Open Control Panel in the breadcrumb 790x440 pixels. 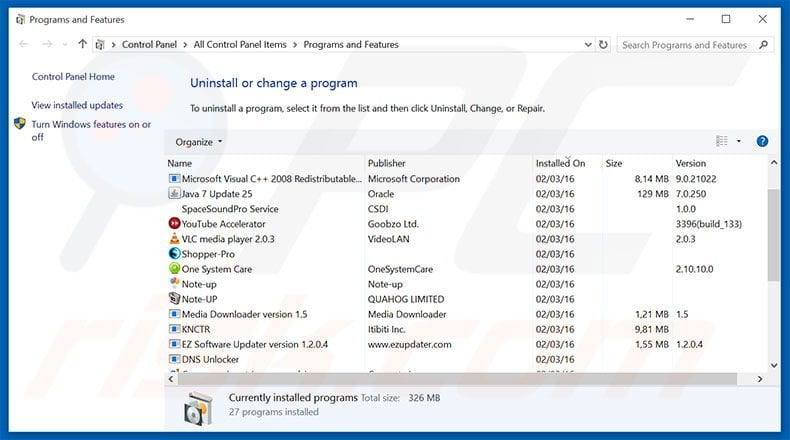[x=149, y=44]
